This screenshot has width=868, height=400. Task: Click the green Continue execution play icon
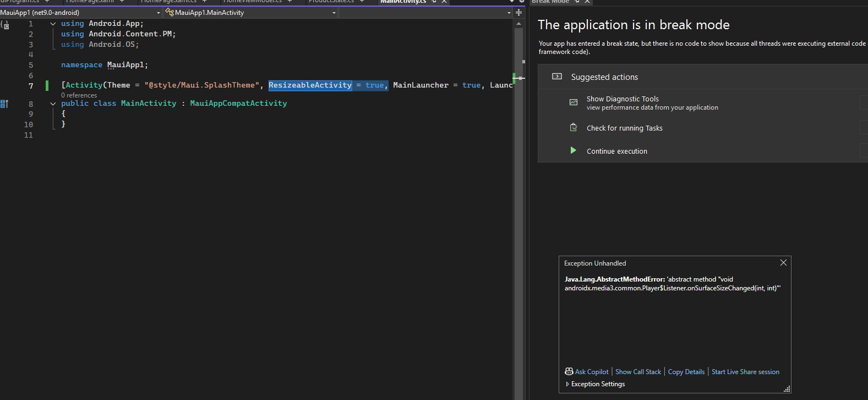(573, 150)
